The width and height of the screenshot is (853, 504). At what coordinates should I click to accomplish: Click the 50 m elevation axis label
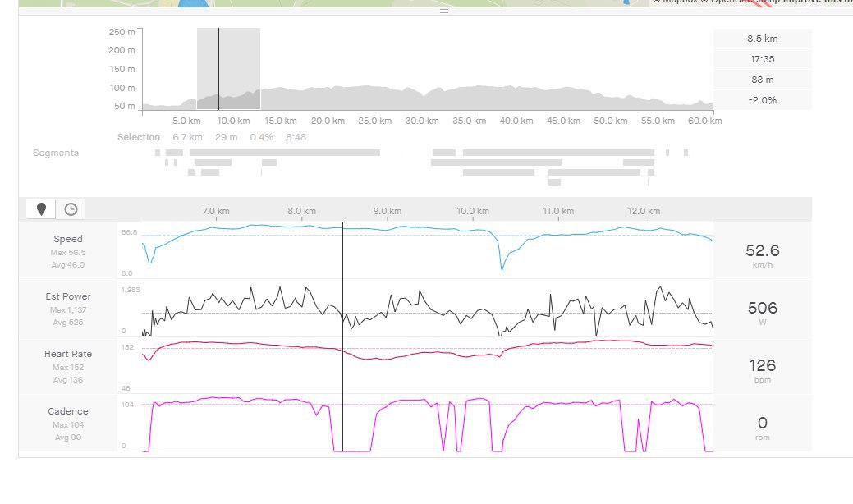(125, 106)
